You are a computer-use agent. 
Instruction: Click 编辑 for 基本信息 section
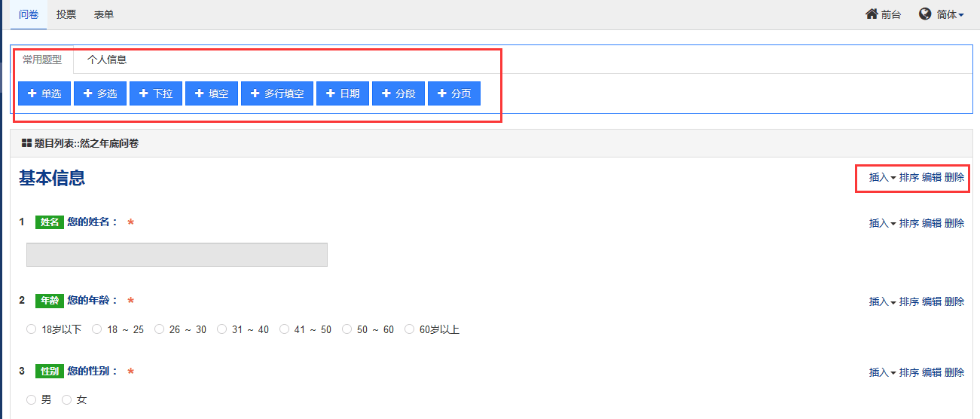tap(932, 178)
